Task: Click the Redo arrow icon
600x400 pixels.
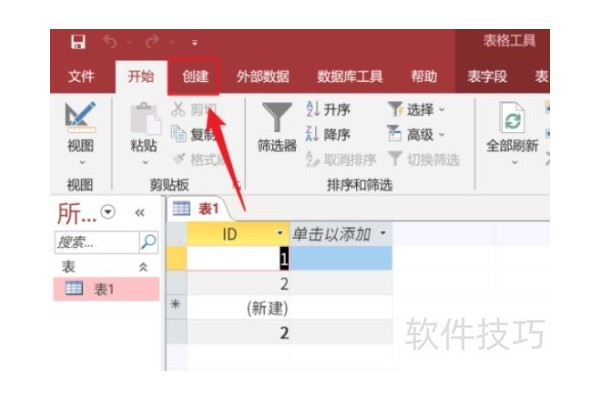Action: [152, 42]
